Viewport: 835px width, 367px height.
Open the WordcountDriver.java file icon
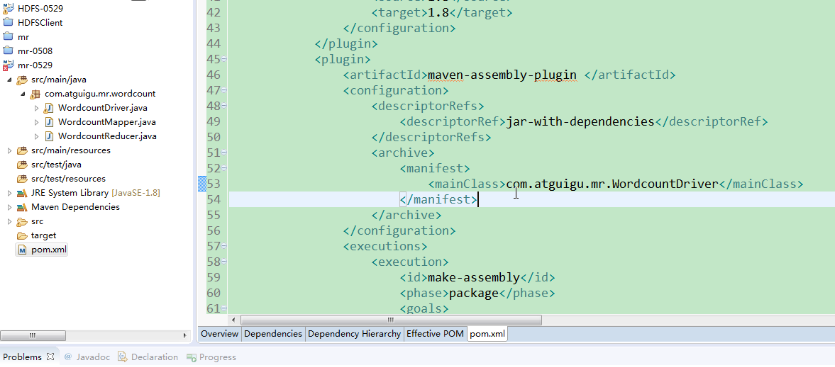click(48, 108)
